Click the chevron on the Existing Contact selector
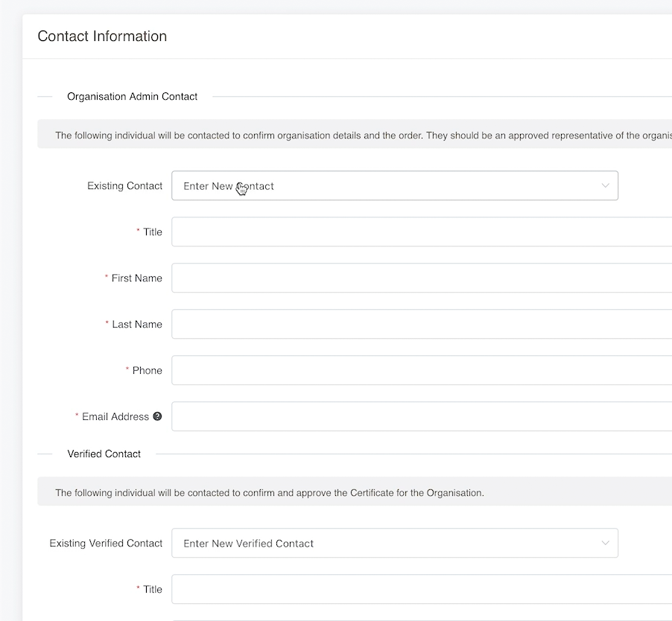Screen dimensions: 672x621 click(605, 185)
